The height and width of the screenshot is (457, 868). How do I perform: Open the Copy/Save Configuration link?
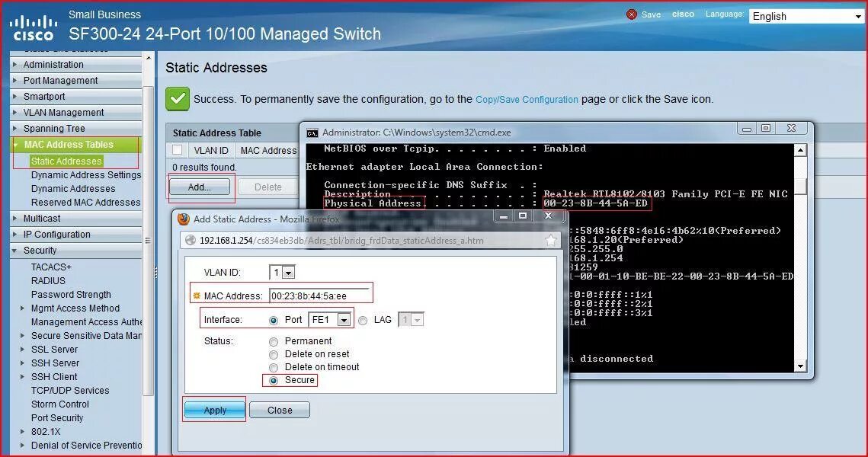pyautogui.click(x=527, y=100)
